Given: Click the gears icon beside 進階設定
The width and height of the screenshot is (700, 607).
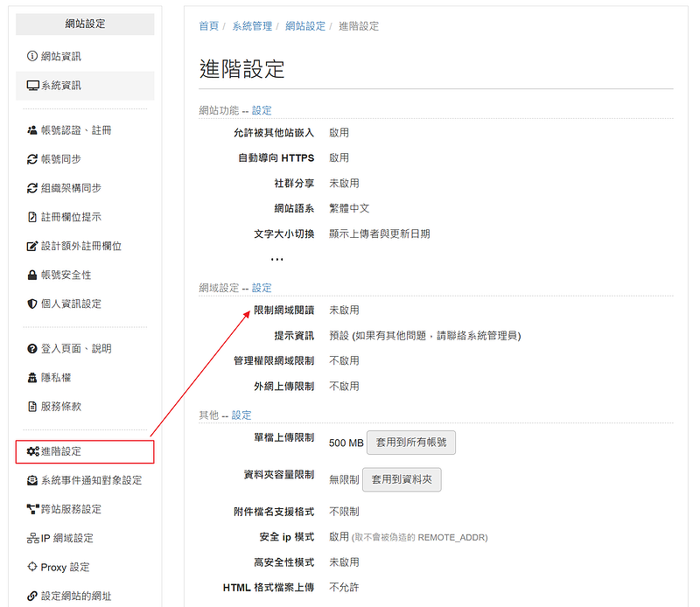Looking at the screenshot, I should point(32,451).
